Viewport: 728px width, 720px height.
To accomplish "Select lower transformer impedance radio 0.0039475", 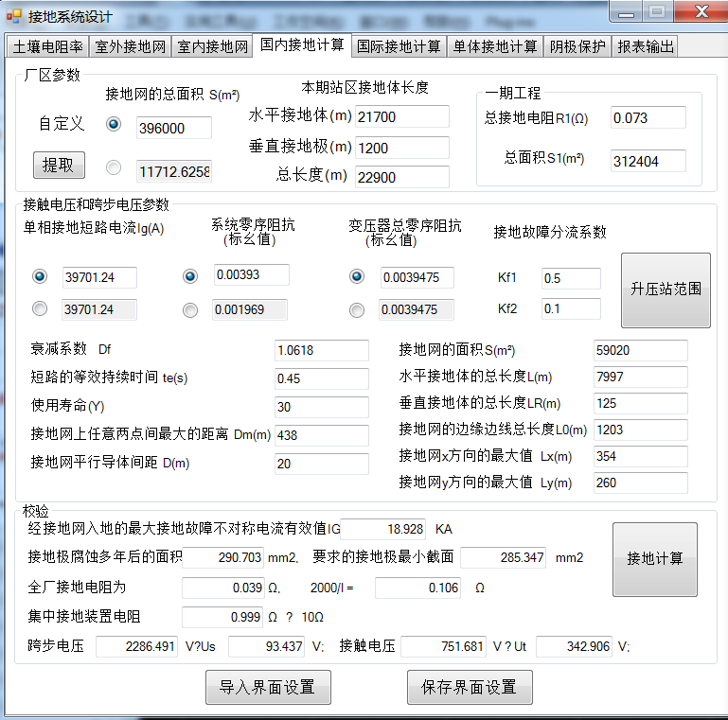I will [357, 310].
